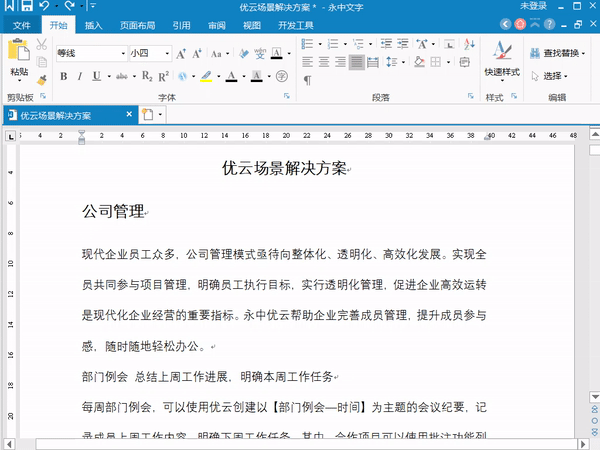The image size is (600, 450).
Task: Open the 页面布局 ribbon tab
Action: click(x=137, y=25)
